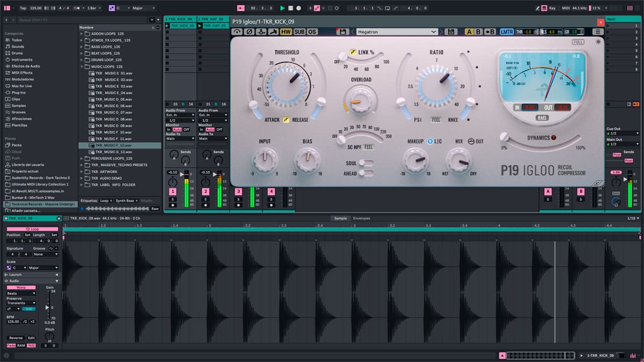Open the 1 Bar quantization dropdown
The width and height of the screenshot is (644, 362).
(94, 8)
